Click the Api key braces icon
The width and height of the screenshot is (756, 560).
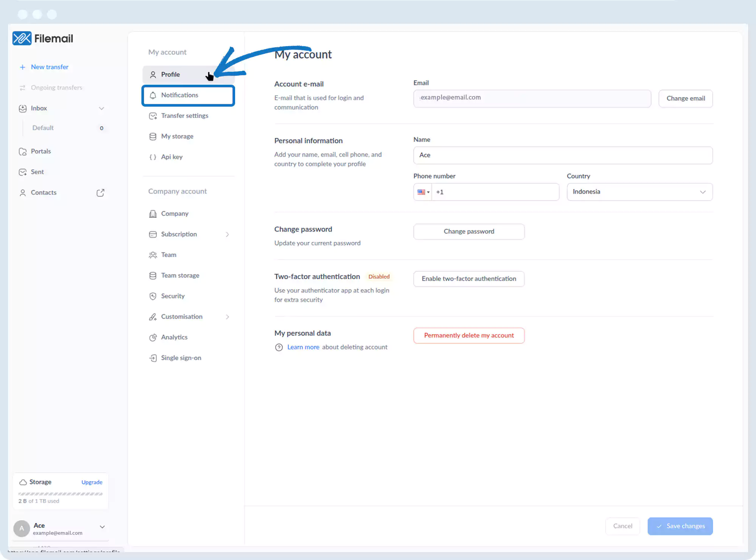click(153, 157)
